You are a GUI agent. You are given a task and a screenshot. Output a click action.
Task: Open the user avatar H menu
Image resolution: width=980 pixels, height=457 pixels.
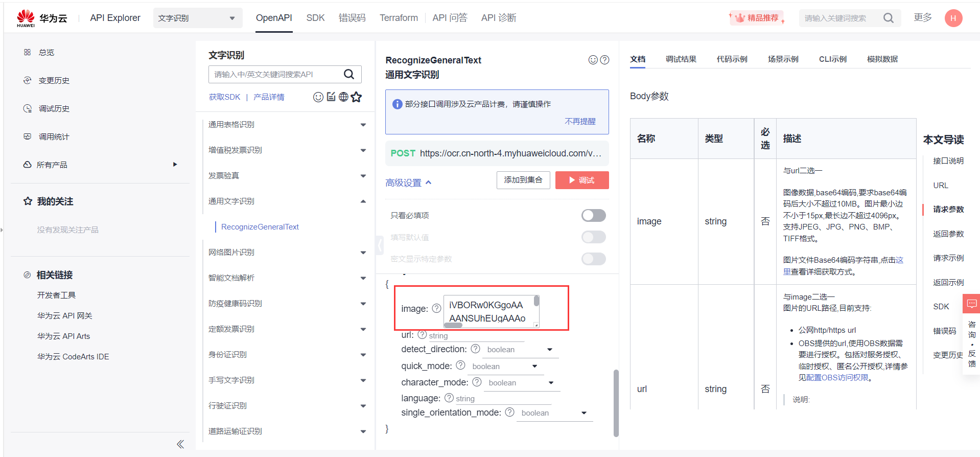pyautogui.click(x=953, y=18)
